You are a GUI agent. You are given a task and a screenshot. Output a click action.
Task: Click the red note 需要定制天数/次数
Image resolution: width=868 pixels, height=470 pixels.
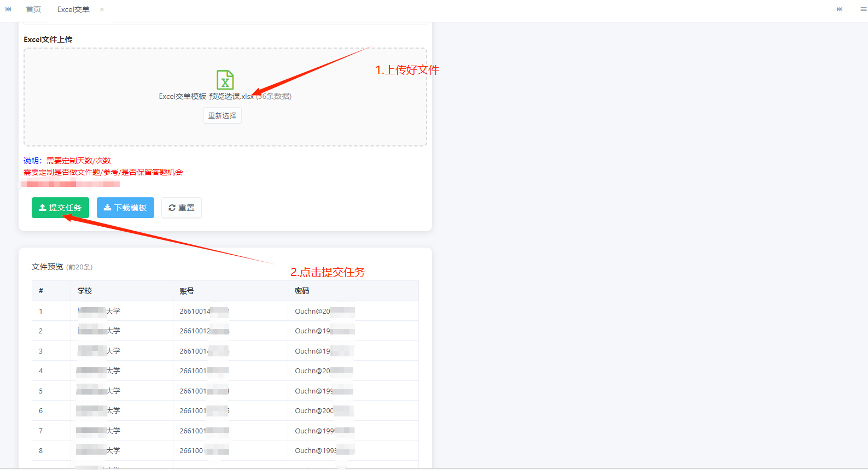coord(79,161)
